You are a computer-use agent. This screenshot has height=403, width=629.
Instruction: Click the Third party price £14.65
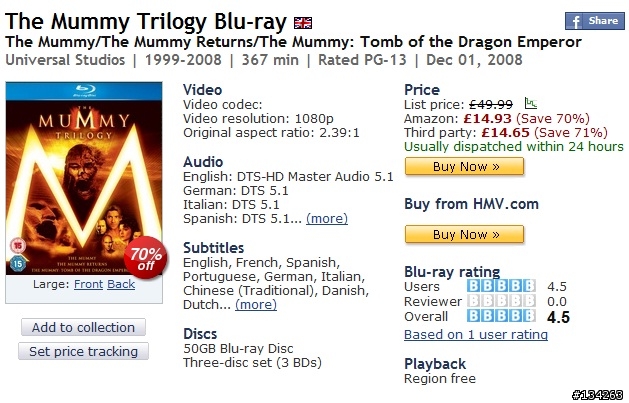click(505, 133)
